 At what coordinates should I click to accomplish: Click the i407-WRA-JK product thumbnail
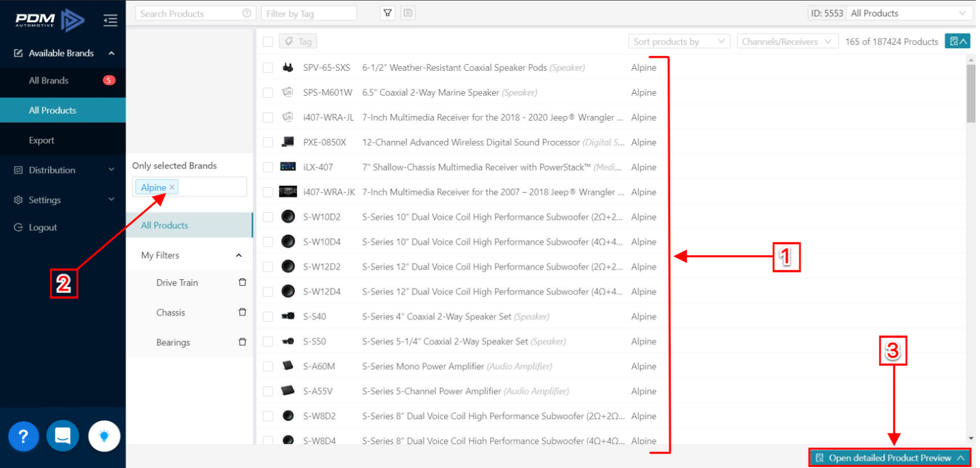click(x=288, y=191)
